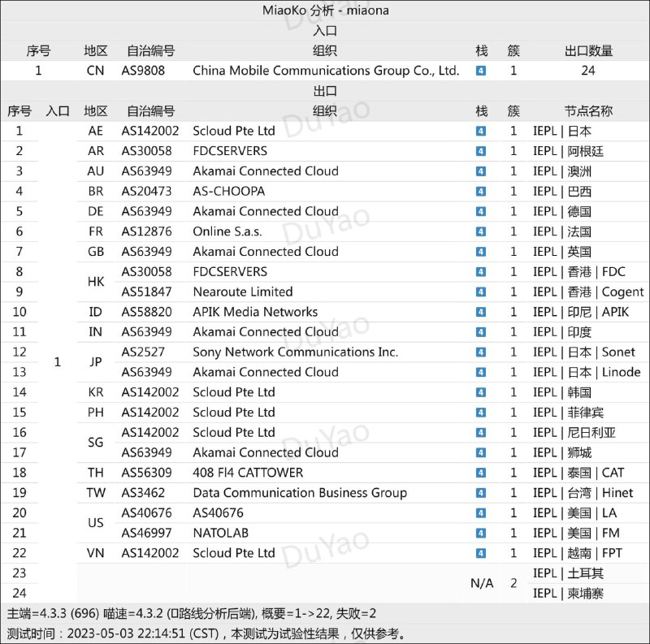Click the IPv4 badge in the China Mobile row

coord(481,71)
